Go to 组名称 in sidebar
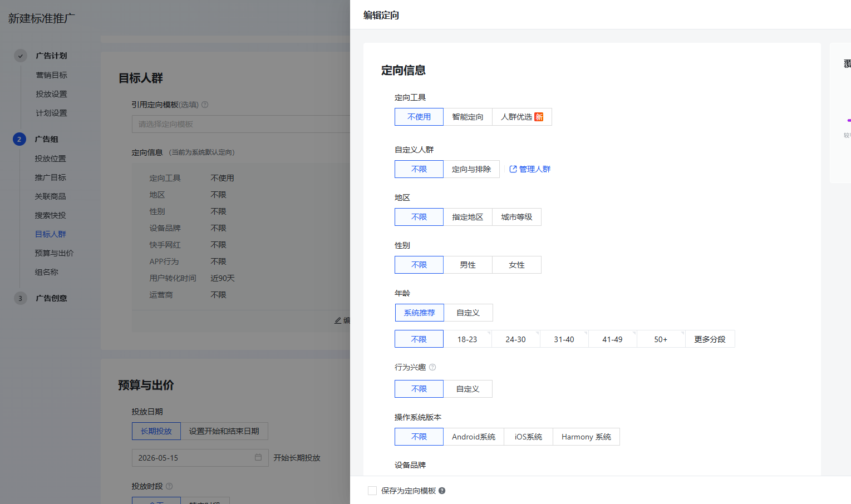 click(x=46, y=272)
